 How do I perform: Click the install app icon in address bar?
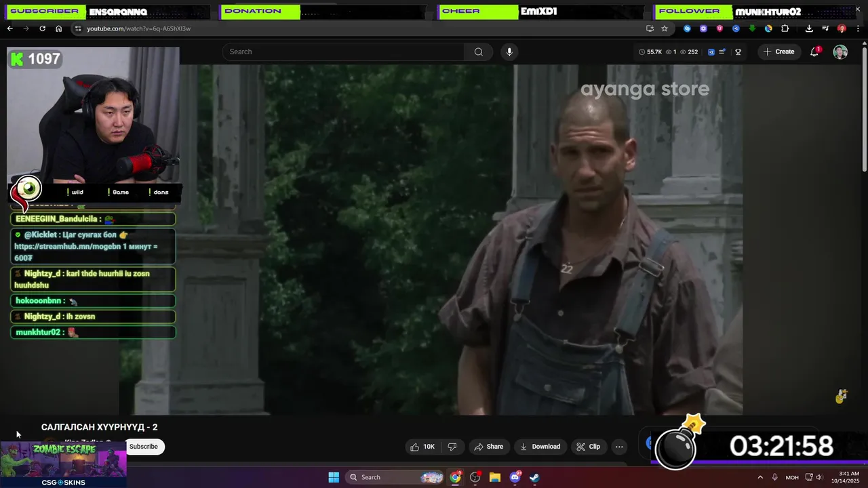click(650, 28)
